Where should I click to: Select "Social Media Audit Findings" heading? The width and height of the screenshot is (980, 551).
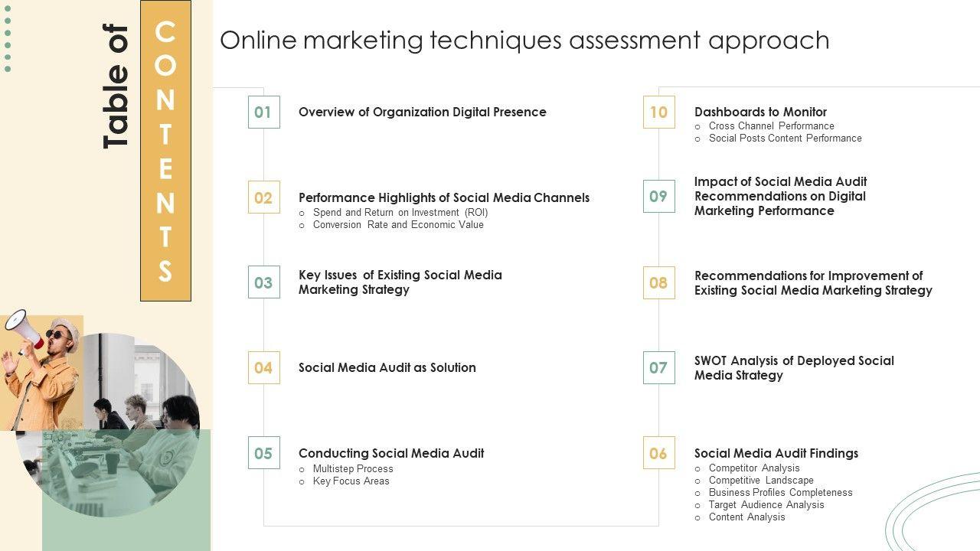(776, 453)
